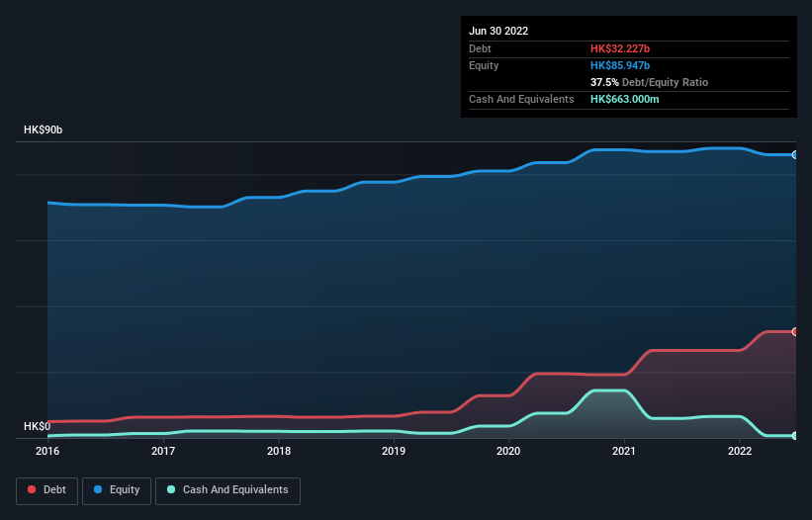This screenshot has width=812, height=520.
Task: Click the Jun 30 2022 tooltip date
Action: point(498,31)
